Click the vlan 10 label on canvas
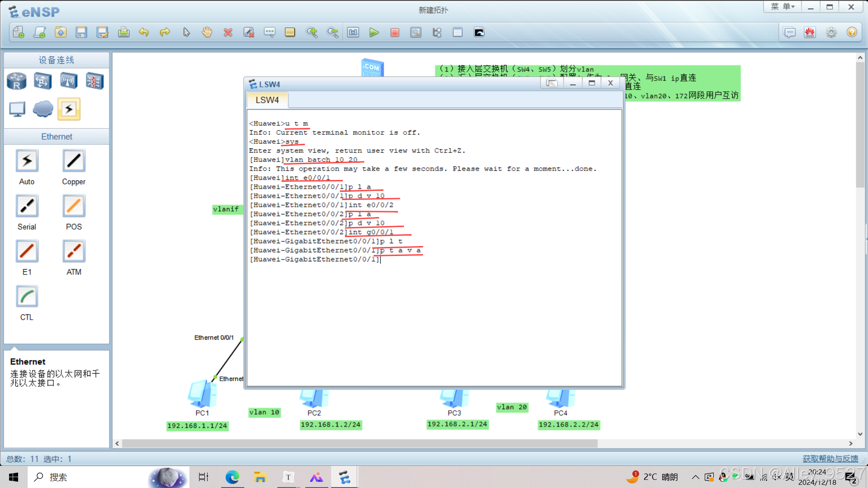The image size is (868, 488). (x=265, y=412)
